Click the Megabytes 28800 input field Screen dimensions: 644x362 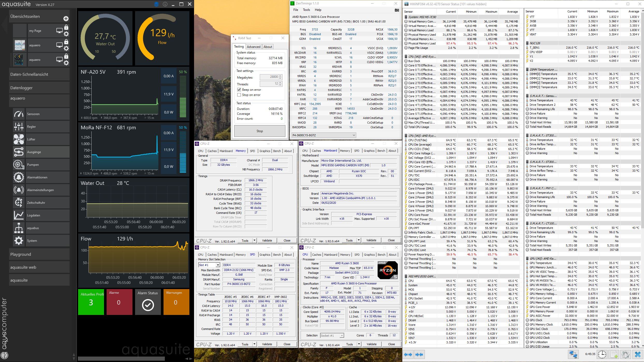pyautogui.click(x=269, y=77)
